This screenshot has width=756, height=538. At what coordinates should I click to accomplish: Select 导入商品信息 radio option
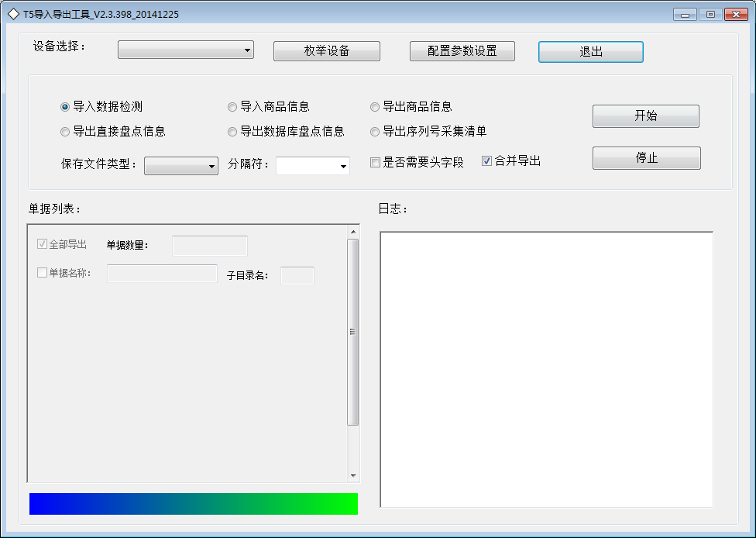click(x=232, y=107)
